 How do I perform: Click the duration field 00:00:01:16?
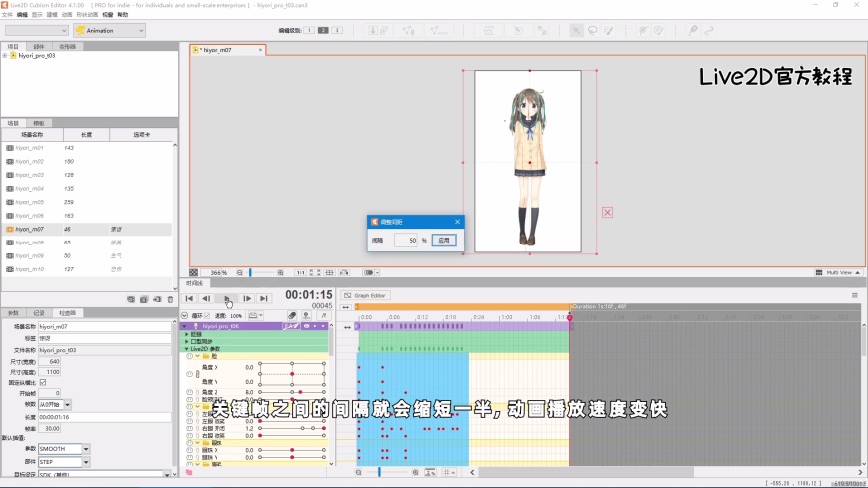pos(104,417)
